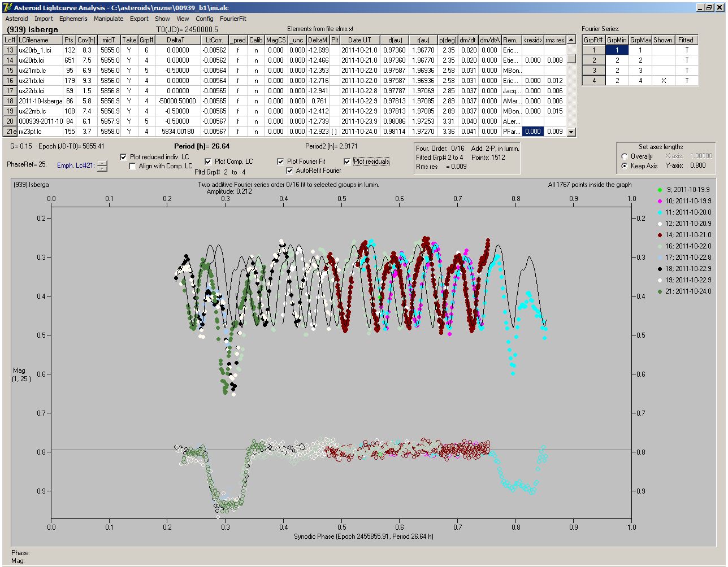Click the highlighted <resid> cell in row 21e
Screen dimensions: 728x567
pyautogui.click(x=532, y=132)
